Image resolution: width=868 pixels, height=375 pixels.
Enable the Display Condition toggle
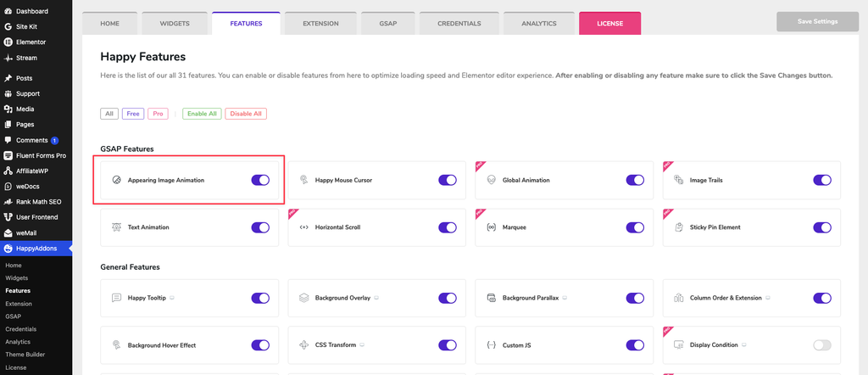tap(822, 345)
